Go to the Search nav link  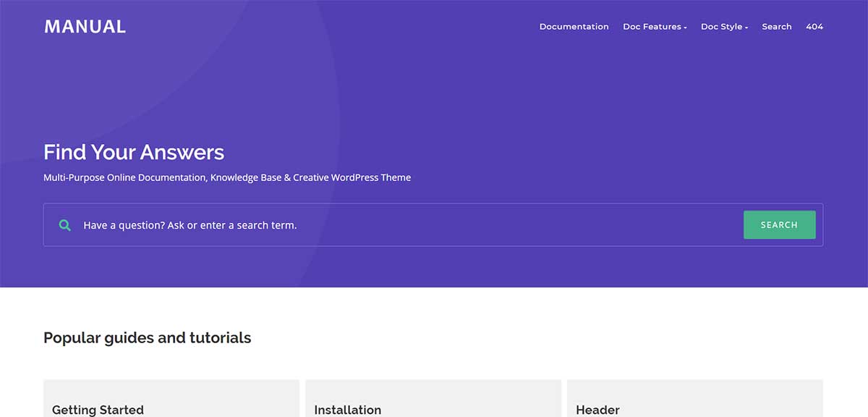tap(777, 27)
